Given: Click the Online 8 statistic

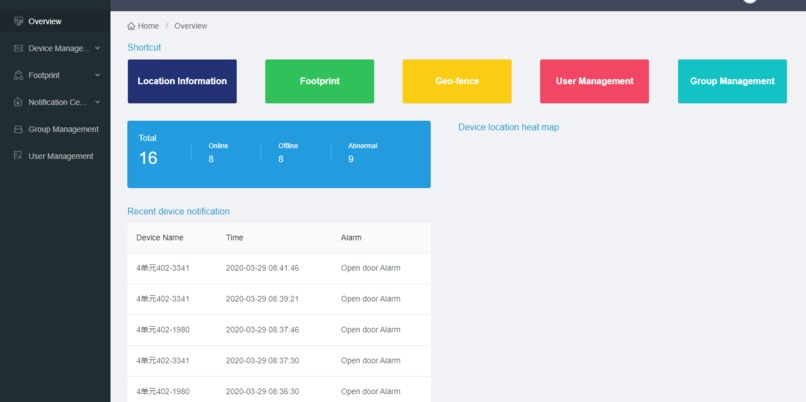Looking at the screenshot, I should tap(218, 153).
